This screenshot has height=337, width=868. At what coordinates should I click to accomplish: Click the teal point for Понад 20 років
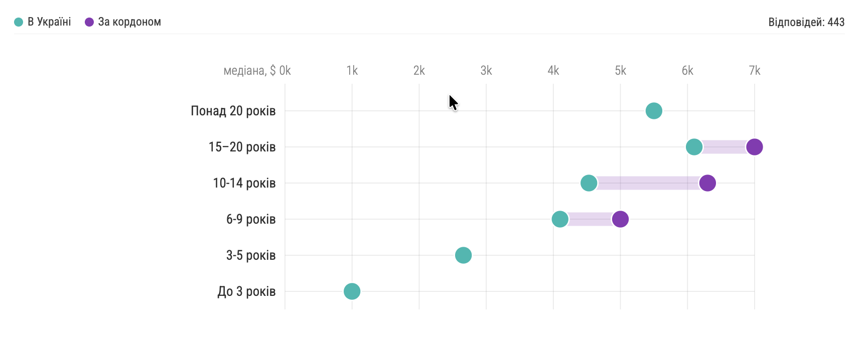(x=653, y=111)
